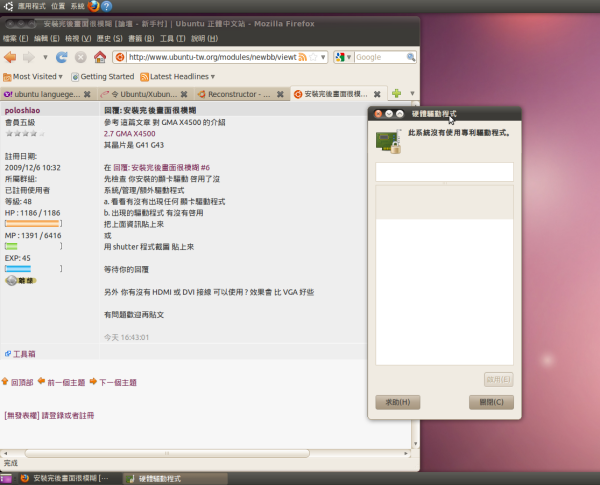Open the 說明(H) menu

[204, 39]
